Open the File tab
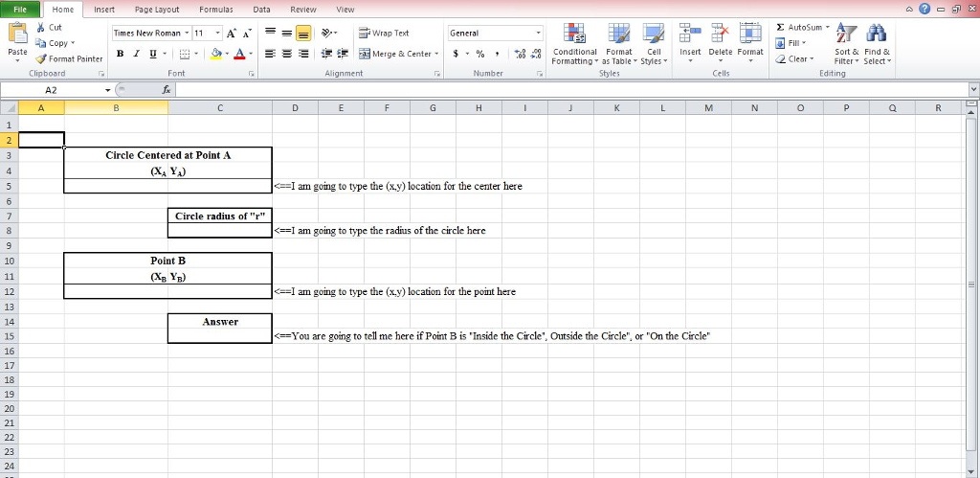This screenshot has height=478, width=980. 20,10
